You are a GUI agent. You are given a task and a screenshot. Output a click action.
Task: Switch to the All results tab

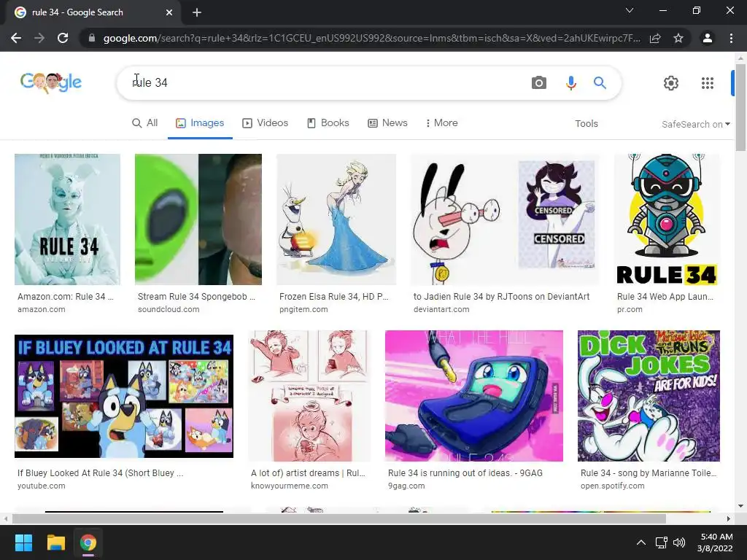(x=145, y=122)
